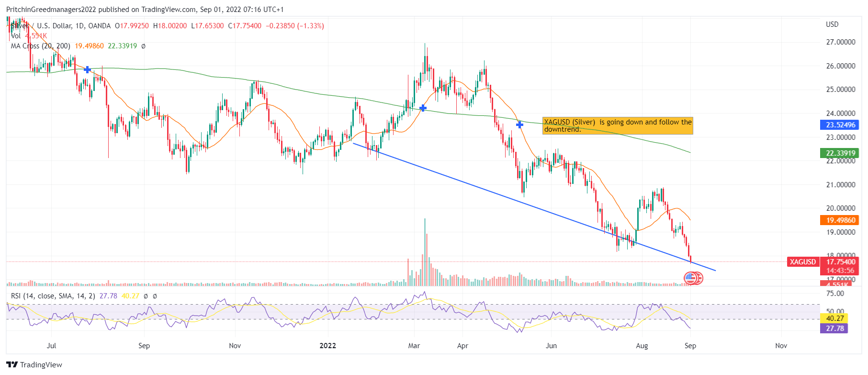Click the purple 27.78 value in RSI legend
868x375 pixels.
click(108, 296)
